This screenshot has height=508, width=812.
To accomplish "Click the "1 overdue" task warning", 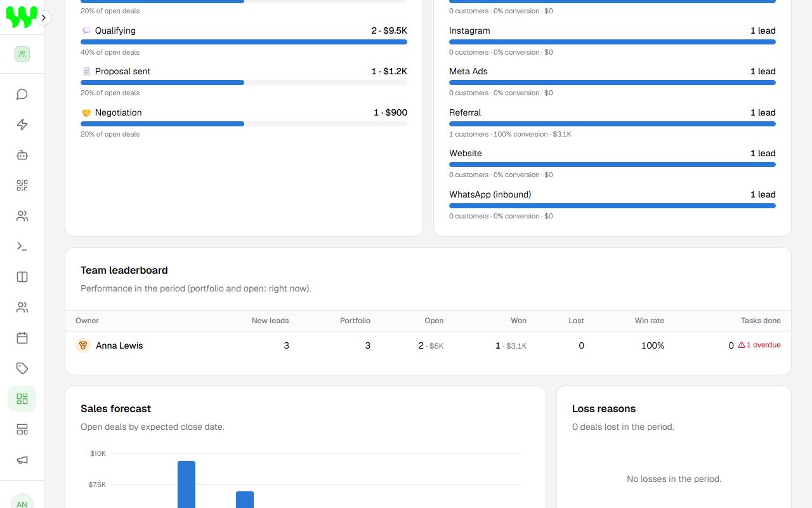I will [759, 345].
